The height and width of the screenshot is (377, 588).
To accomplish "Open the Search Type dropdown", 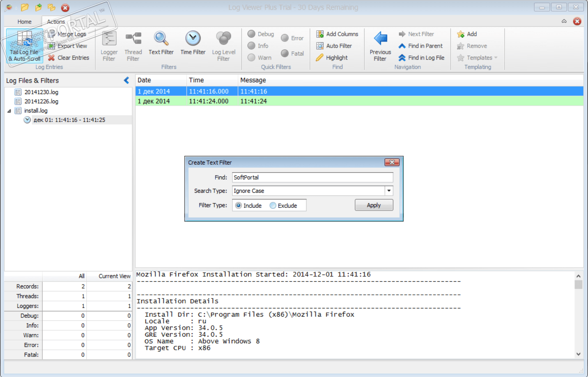I will 389,191.
